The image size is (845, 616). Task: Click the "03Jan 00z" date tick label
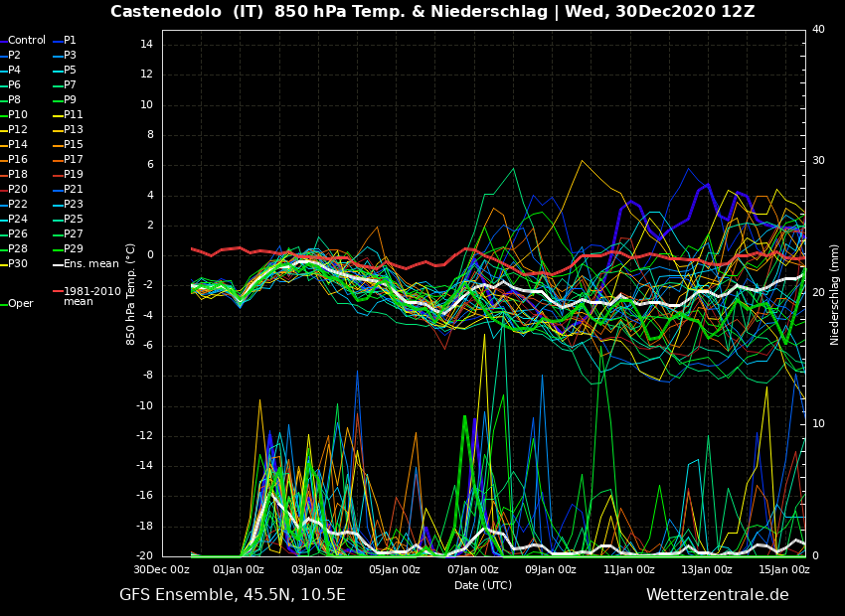click(x=316, y=569)
